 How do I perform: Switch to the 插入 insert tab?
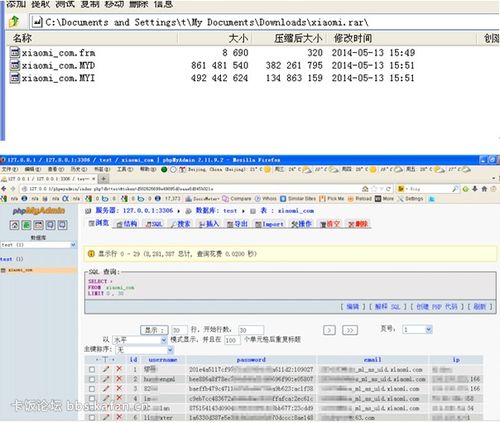point(209,224)
